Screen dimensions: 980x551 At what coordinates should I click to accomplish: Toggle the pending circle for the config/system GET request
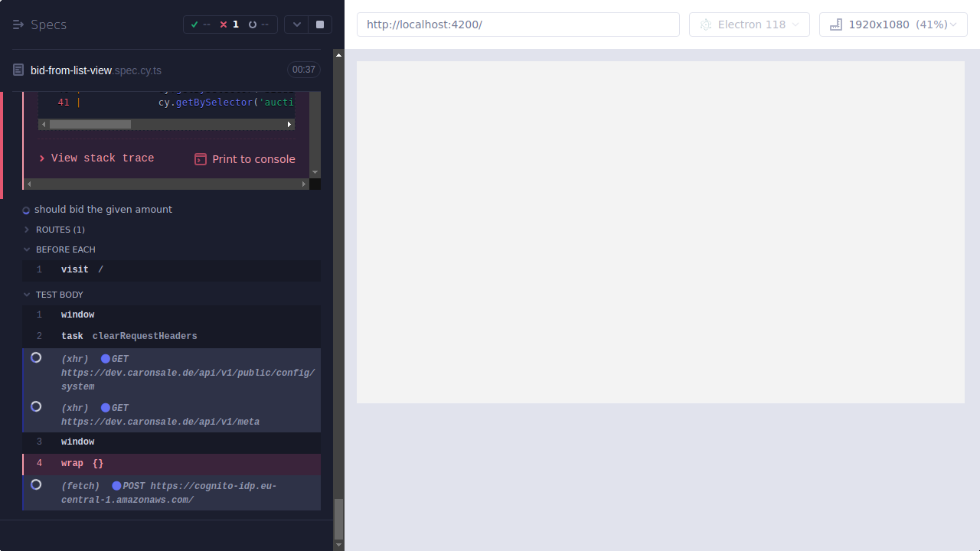pyautogui.click(x=36, y=357)
